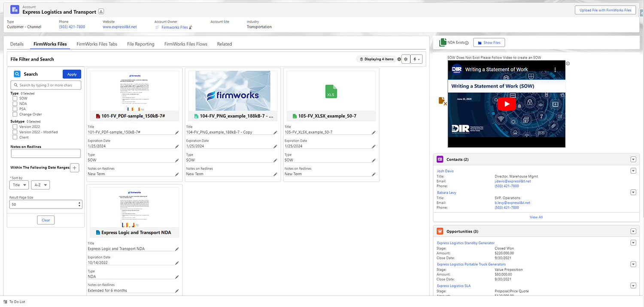Open the Josh Davis contact link
This screenshot has width=644, height=307.
coord(445,171)
